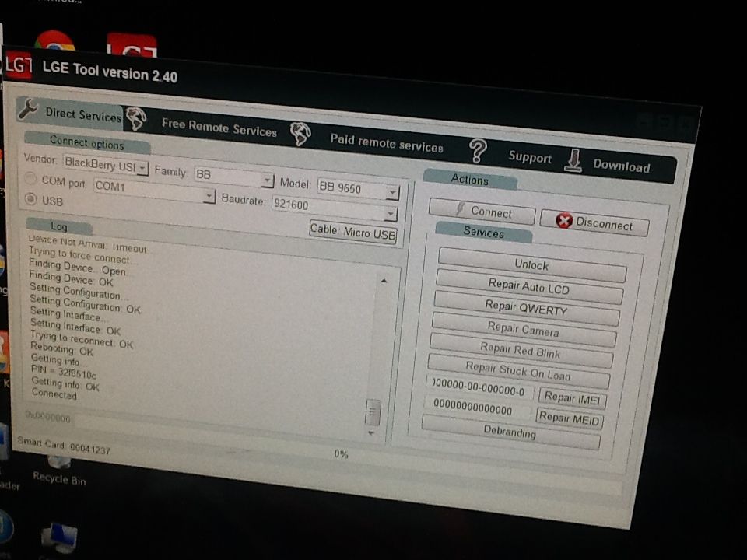Click the wrench icon beside Direct Services
747x560 pixels.
pyautogui.click(x=27, y=109)
